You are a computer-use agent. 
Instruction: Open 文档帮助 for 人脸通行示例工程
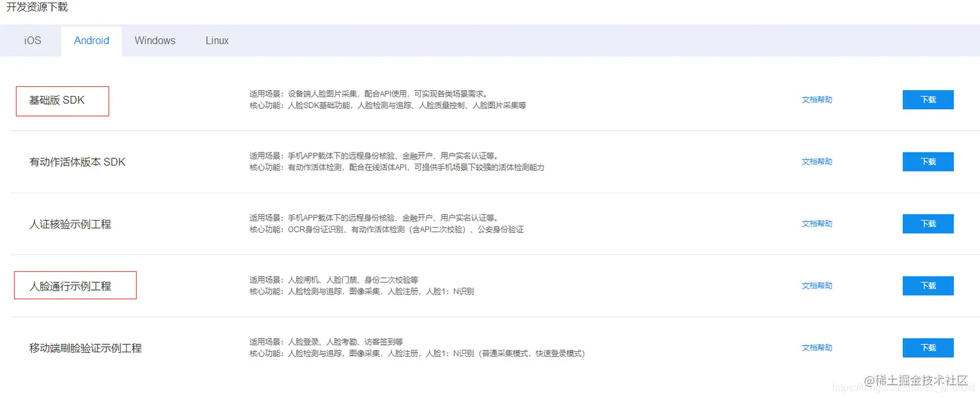[816, 285]
